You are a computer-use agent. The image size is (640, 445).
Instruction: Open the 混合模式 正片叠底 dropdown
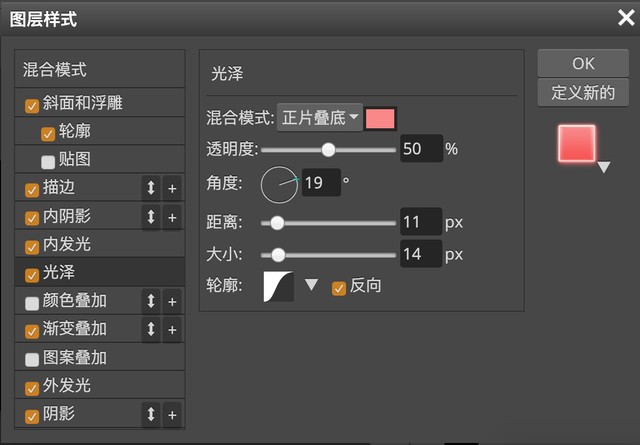point(319,118)
